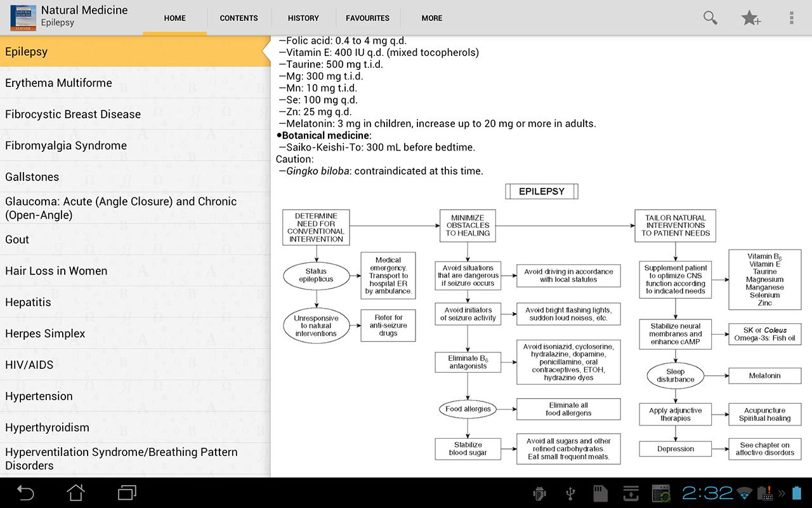Tap the 'Depression' flowchart box
This screenshot has height=508, width=812.
(676, 449)
